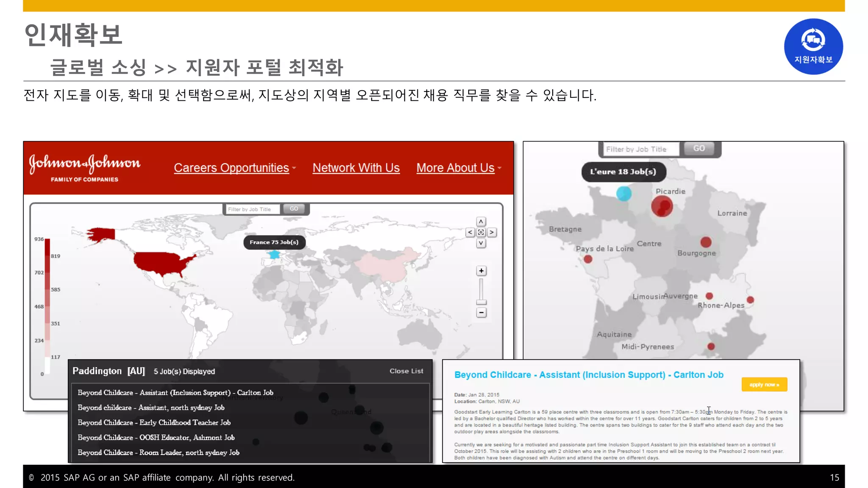The width and height of the screenshot is (868, 488).
Task: Click the Centre region label
Action: [x=649, y=244]
